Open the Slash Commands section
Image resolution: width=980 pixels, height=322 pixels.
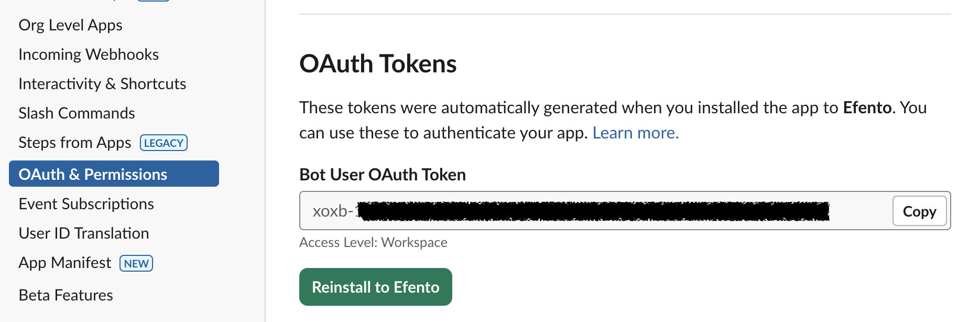[x=77, y=113]
